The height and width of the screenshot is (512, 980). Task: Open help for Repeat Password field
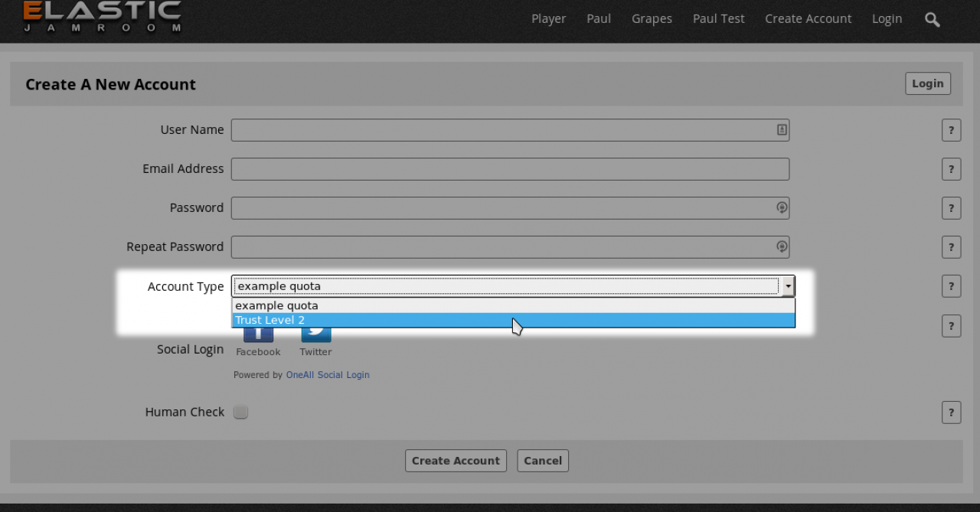951,247
